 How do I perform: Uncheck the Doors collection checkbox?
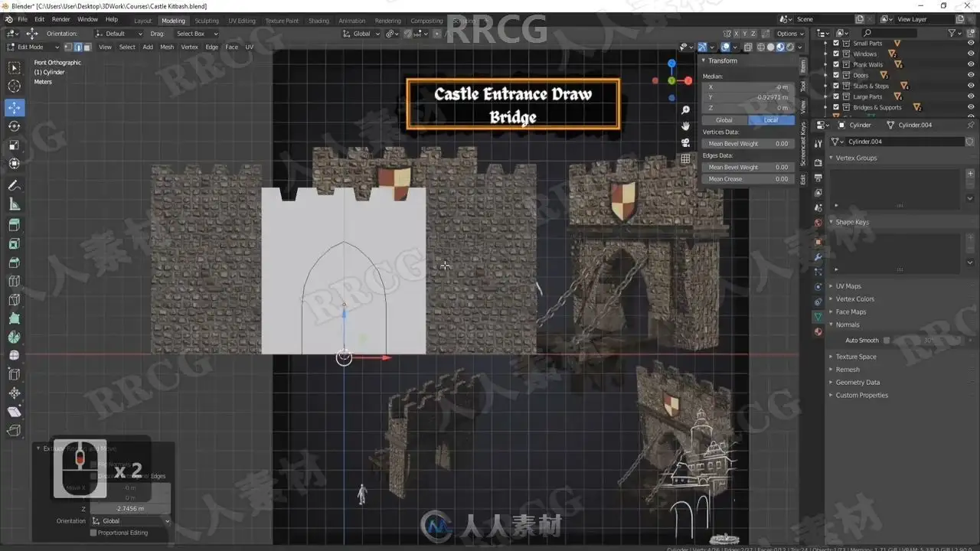pyautogui.click(x=835, y=76)
